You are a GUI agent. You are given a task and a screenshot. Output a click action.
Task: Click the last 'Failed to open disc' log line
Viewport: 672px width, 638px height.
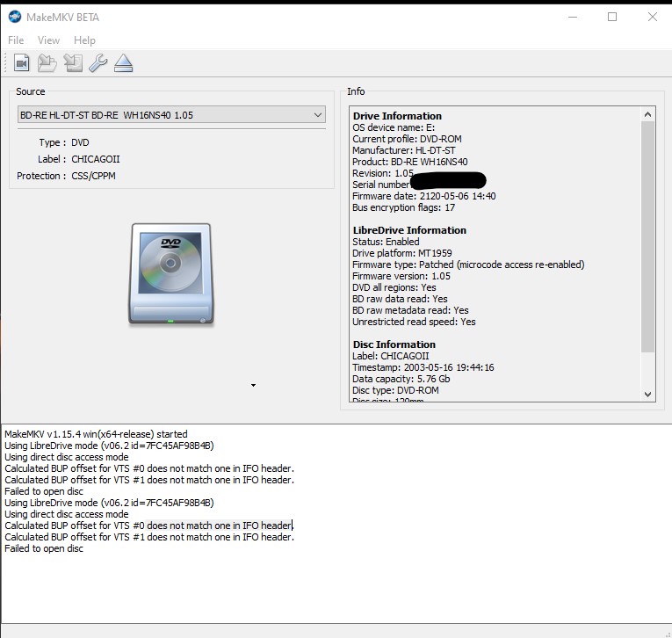[44, 549]
